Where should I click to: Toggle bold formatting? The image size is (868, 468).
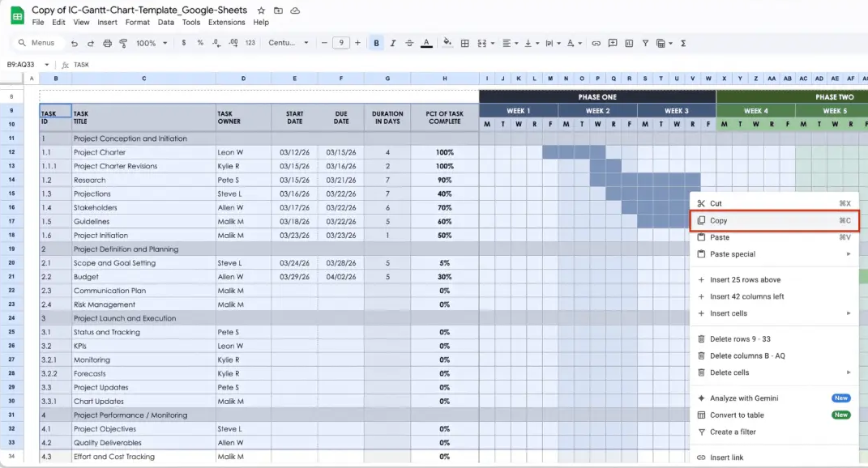click(x=375, y=42)
